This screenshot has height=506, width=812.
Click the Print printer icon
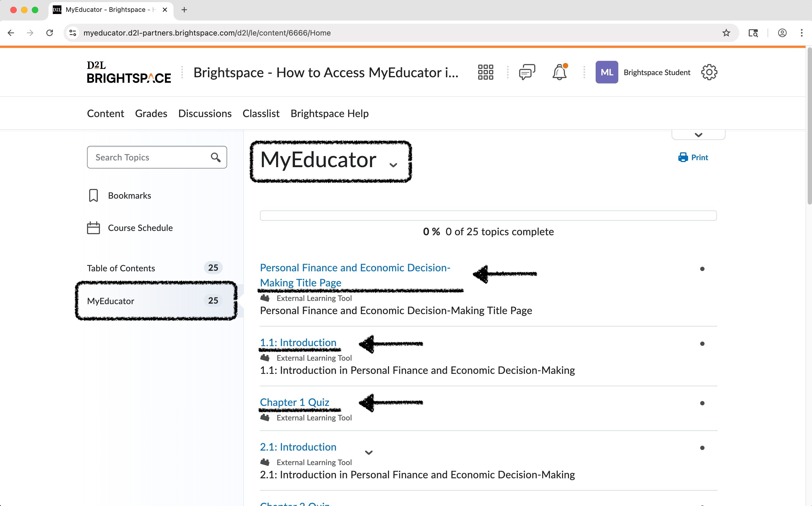(683, 157)
